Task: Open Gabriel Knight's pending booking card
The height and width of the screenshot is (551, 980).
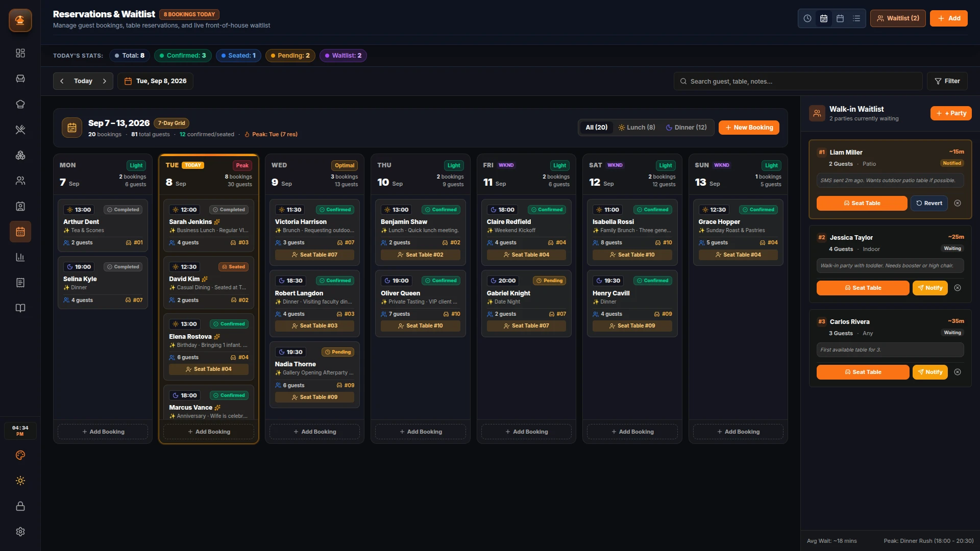Action: click(x=526, y=304)
